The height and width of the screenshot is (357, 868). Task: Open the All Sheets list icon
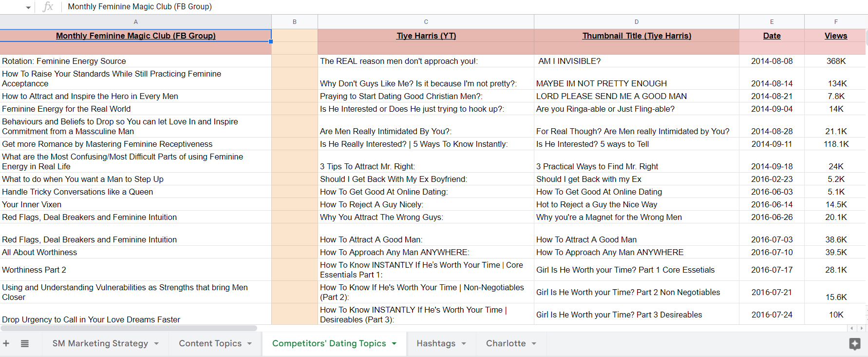[25, 343]
